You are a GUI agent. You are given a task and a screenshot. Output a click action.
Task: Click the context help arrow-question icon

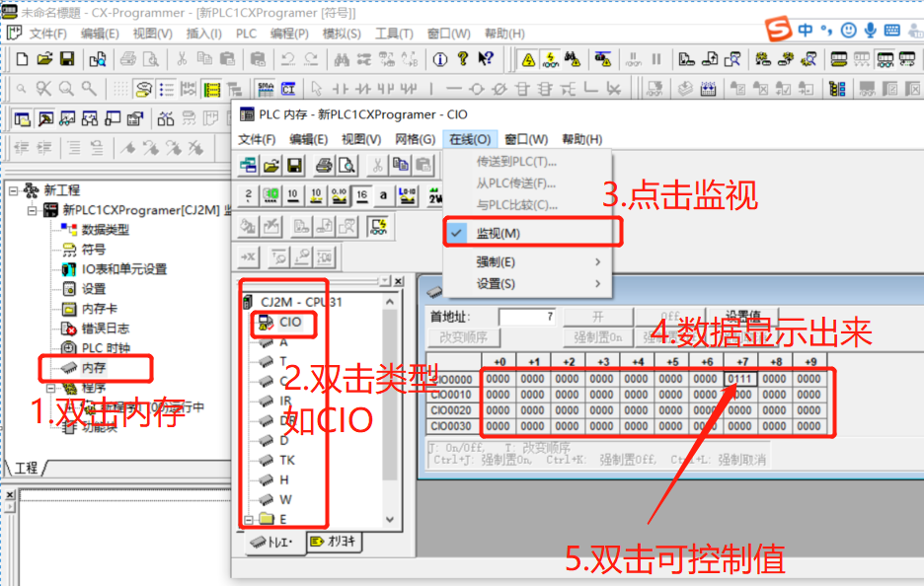[486, 59]
